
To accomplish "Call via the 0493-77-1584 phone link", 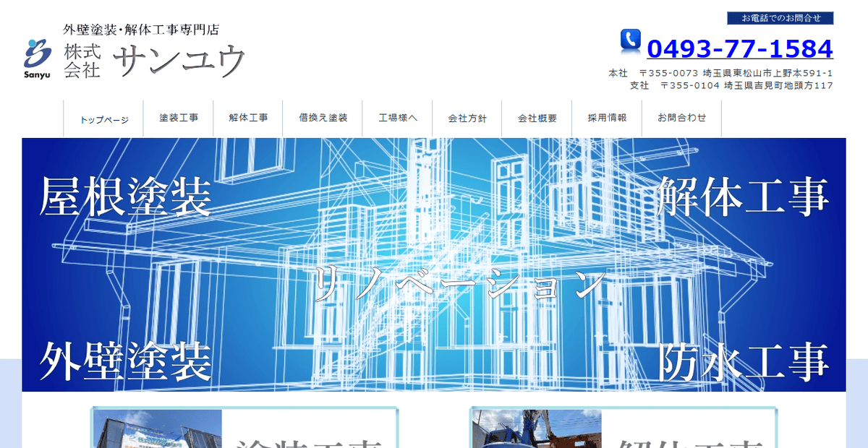I will 739,48.
